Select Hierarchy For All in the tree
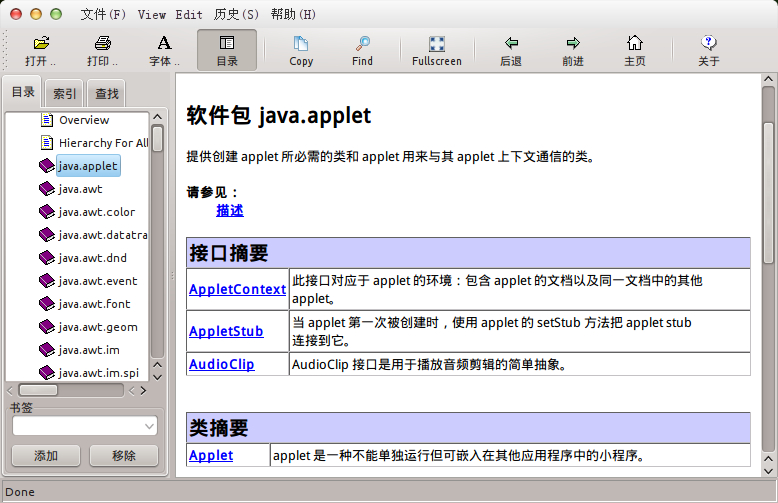Image resolution: width=778 pixels, height=503 pixels. pos(103,143)
